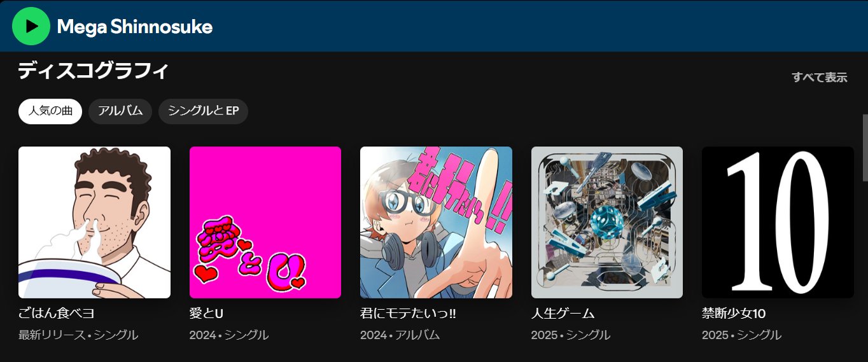Click the 愛とU title text

[x=207, y=314]
